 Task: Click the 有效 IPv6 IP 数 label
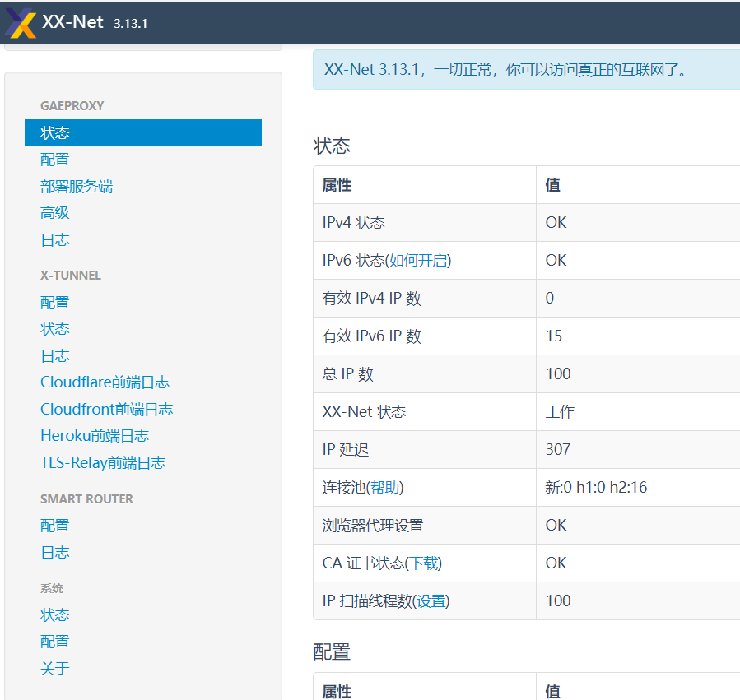coord(371,336)
